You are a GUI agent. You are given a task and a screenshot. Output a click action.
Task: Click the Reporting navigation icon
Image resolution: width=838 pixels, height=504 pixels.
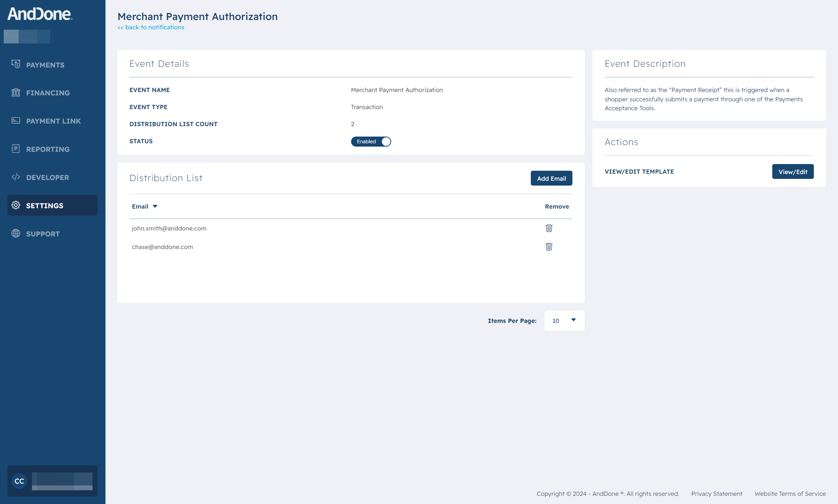pyautogui.click(x=16, y=149)
